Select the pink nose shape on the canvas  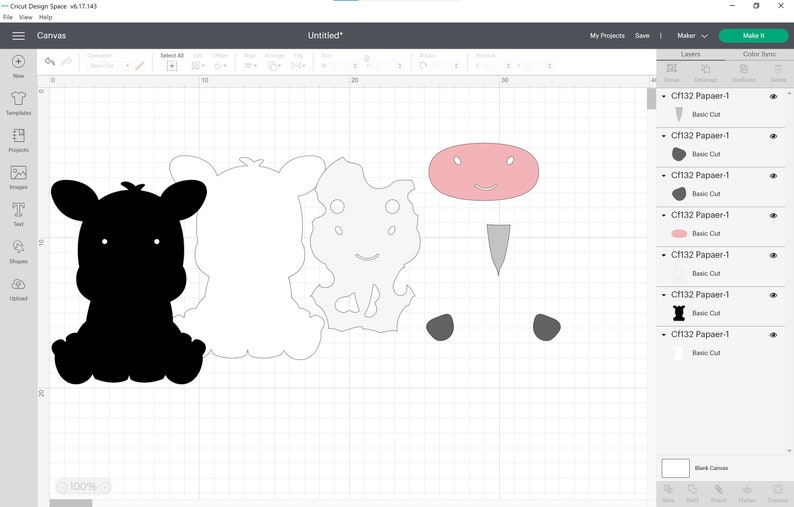coord(484,172)
